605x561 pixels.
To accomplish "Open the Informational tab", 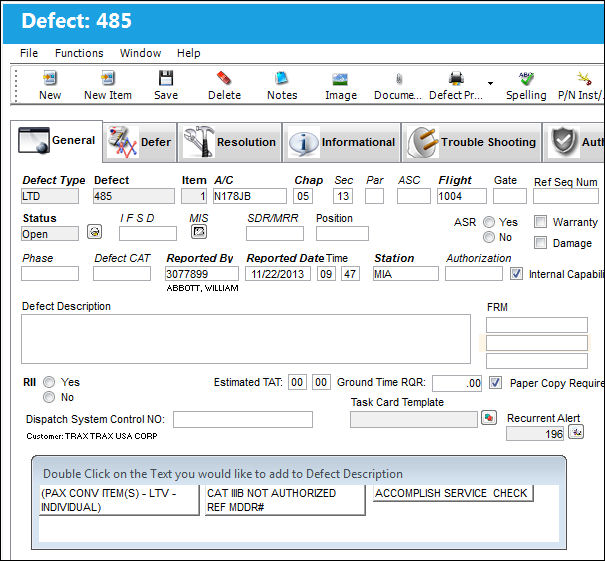I will click(342, 142).
